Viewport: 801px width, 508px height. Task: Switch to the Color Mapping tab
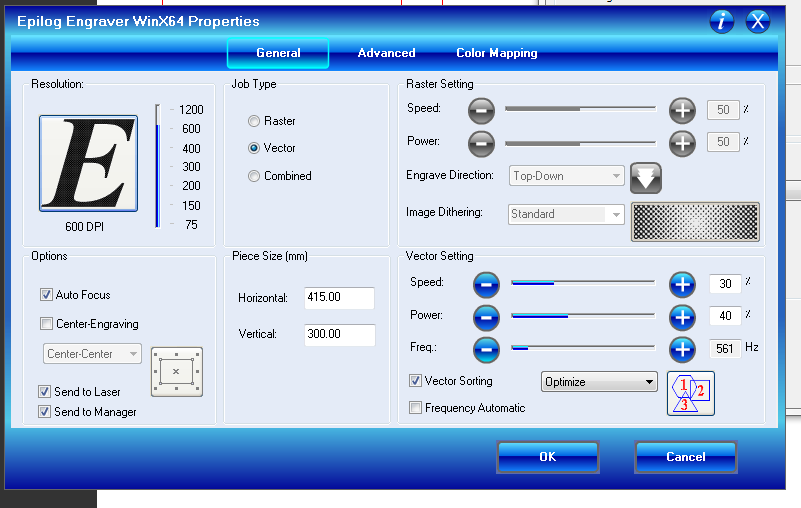pyautogui.click(x=497, y=53)
